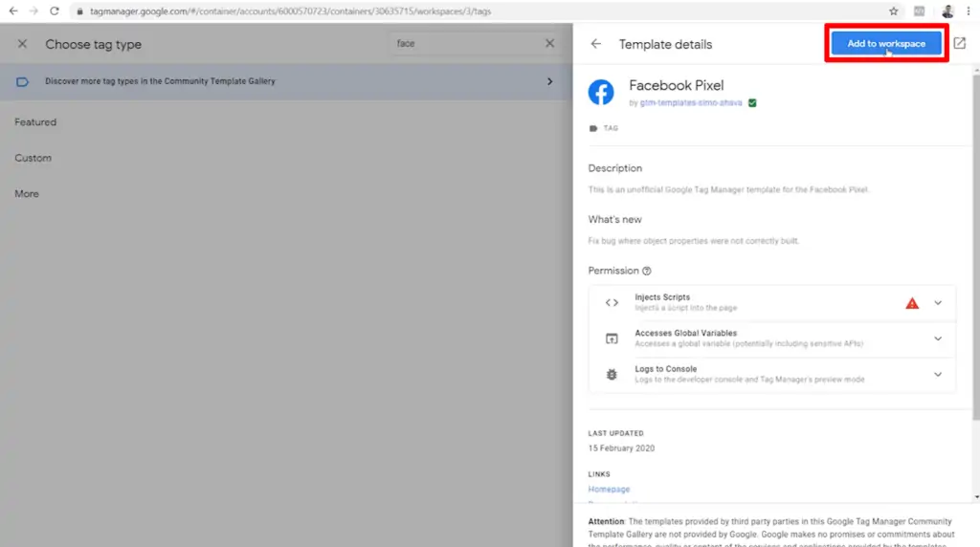Open the browser profile avatar
Image resolution: width=980 pixels, height=547 pixels.
(947, 11)
